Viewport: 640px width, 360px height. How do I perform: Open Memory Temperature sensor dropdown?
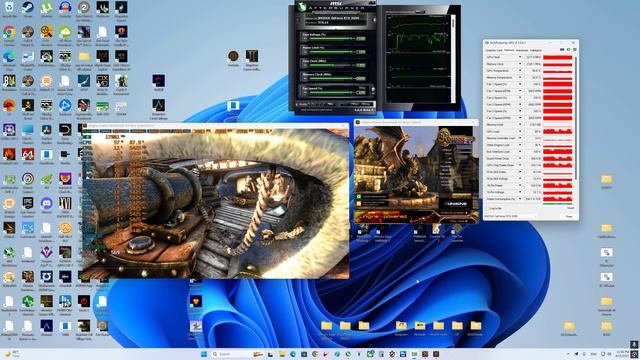(520, 77)
